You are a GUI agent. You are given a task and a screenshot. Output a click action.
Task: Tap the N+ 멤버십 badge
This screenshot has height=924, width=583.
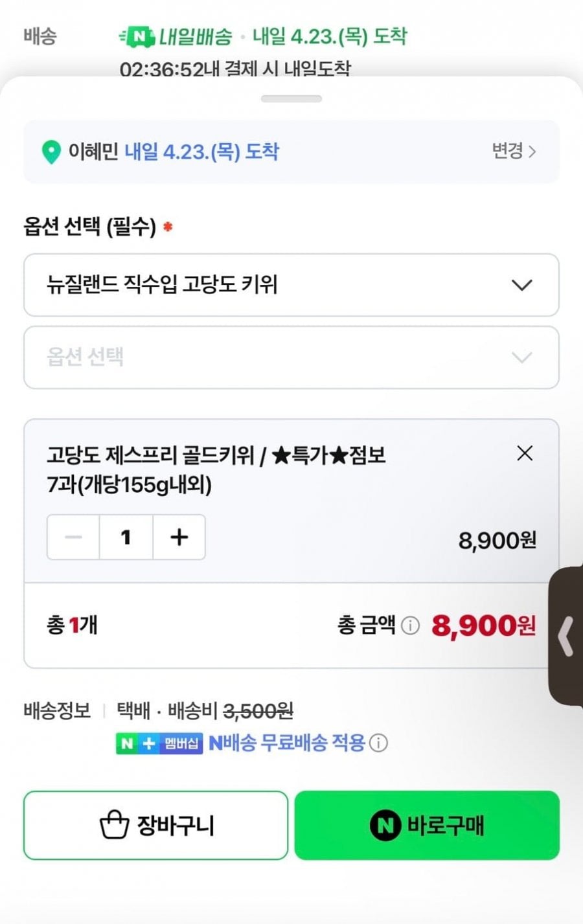coord(159,743)
